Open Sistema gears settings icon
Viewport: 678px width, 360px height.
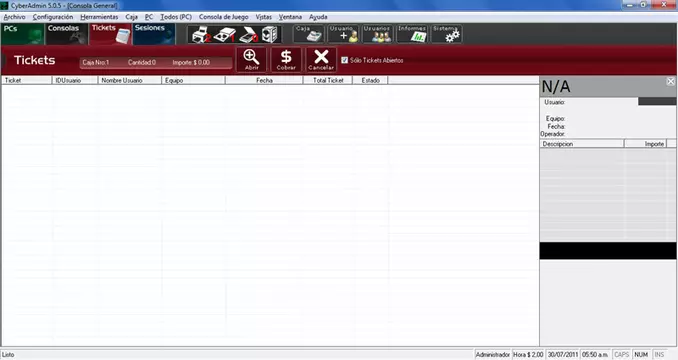(446, 34)
